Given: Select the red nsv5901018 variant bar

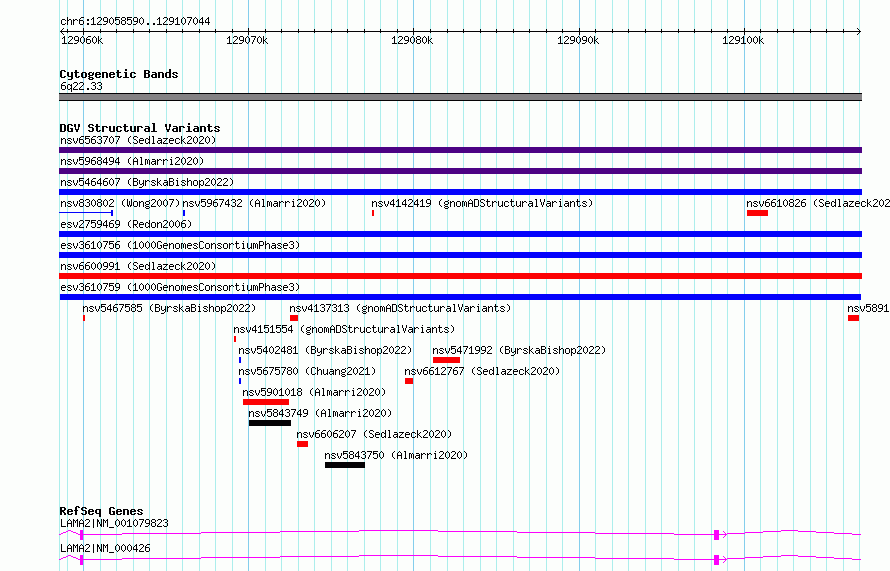Looking at the screenshot, I should click(x=266, y=402).
